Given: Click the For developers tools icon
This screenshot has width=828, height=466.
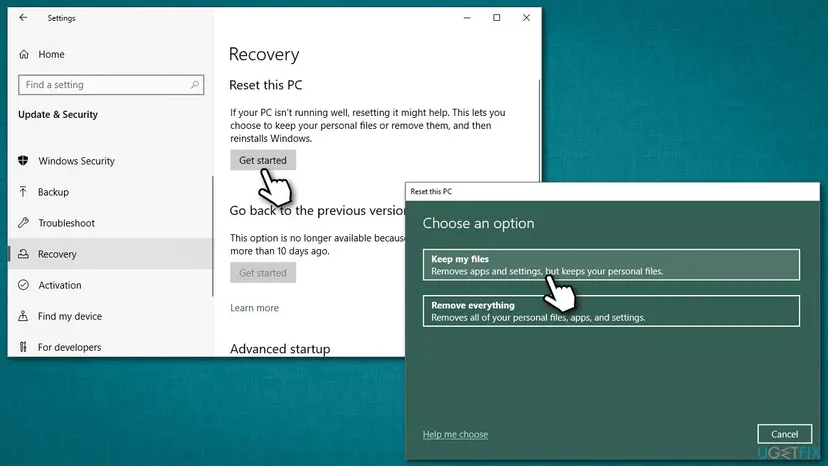Looking at the screenshot, I should (23, 347).
